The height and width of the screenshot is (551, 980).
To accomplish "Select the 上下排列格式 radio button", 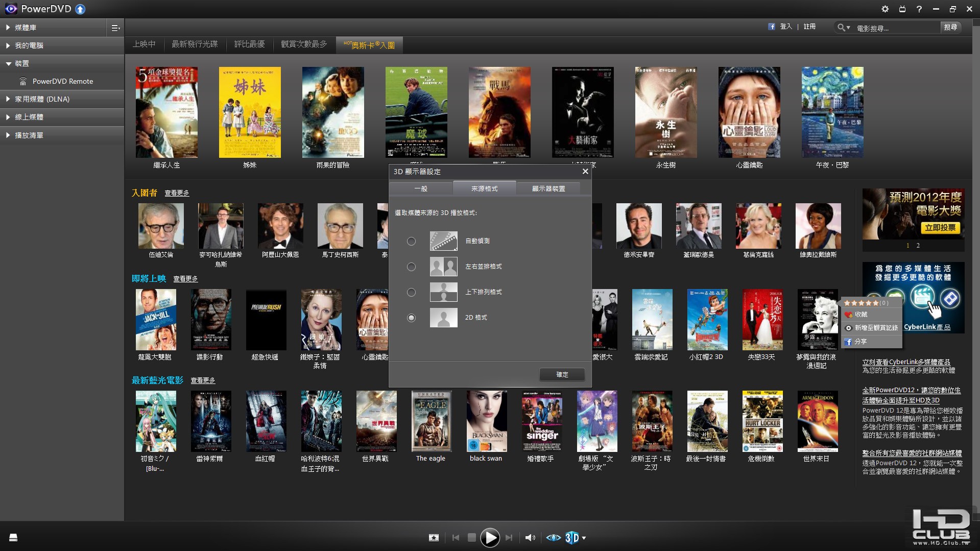I will pyautogui.click(x=411, y=292).
